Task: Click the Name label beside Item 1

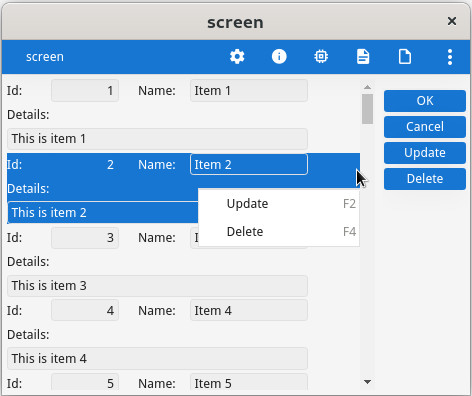Action: pos(157,91)
